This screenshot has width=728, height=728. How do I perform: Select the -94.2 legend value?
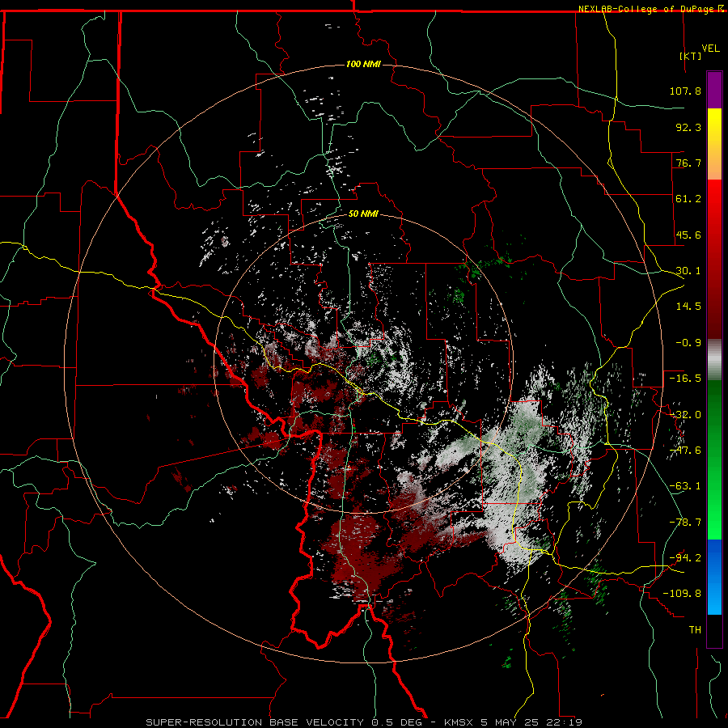coord(685,557)
